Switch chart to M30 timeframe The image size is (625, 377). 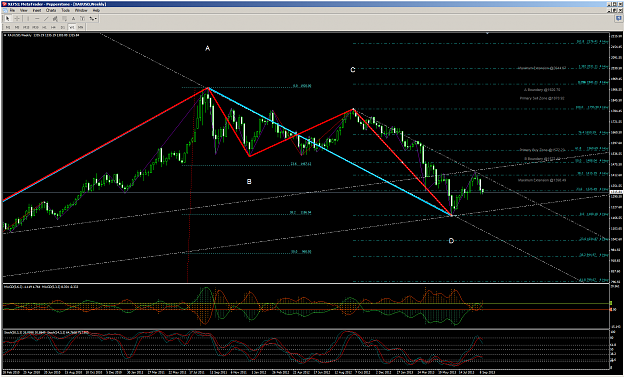click(x=35, y=27)
